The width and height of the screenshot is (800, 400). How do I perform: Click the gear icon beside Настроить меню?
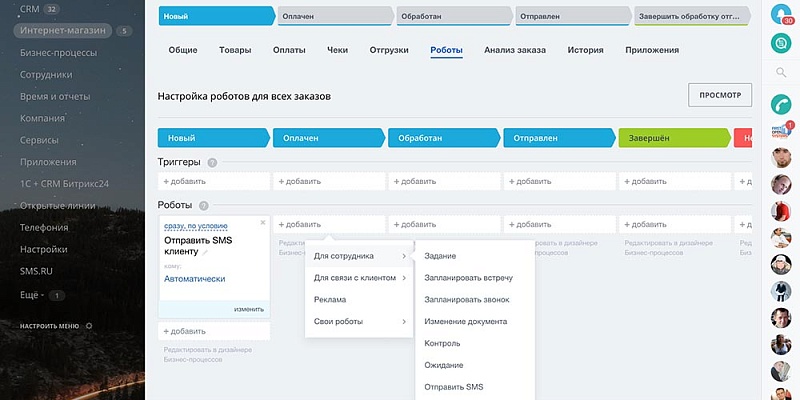89,326
